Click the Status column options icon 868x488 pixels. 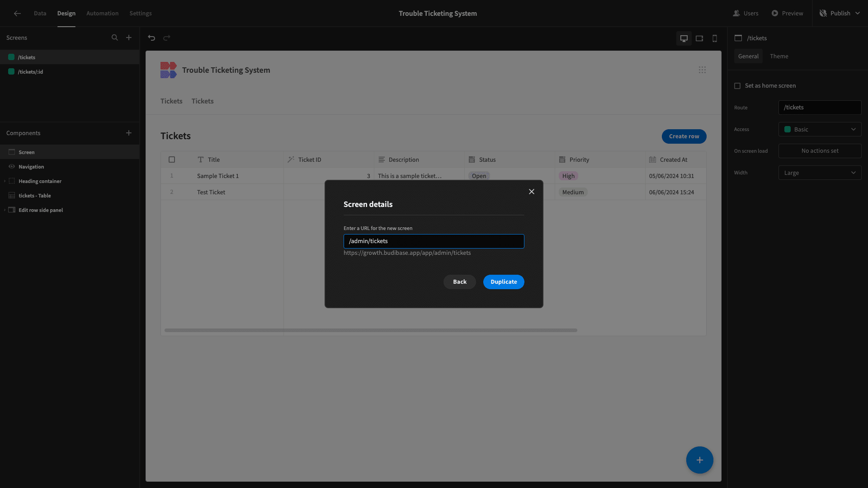[472, 160]
